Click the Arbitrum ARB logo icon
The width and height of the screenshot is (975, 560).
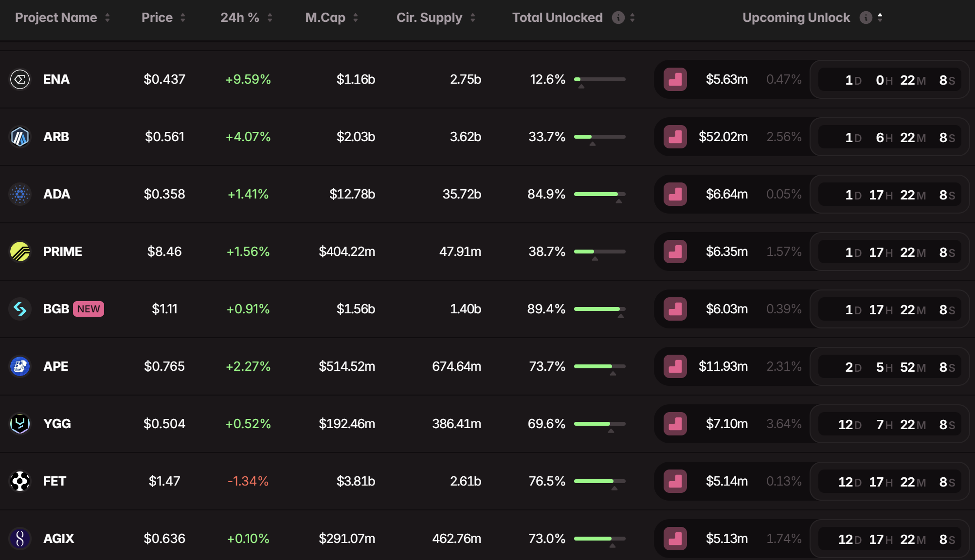click(20, 137)
